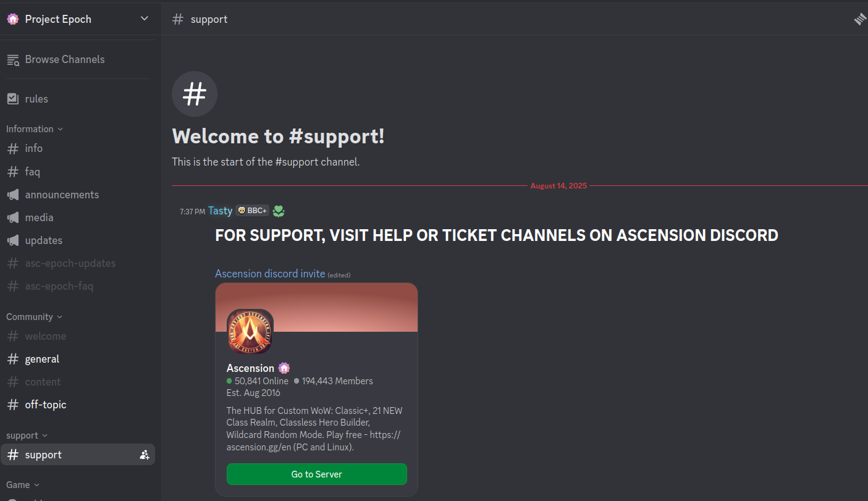Click the rules channel checklist icon
This screenshot has width=868, height=501.
pos(13,99)
